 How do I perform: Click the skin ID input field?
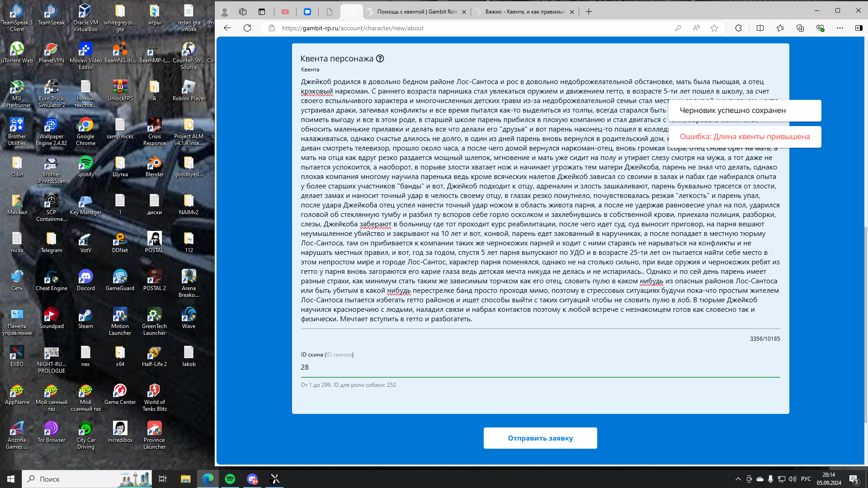pos(540,367)
